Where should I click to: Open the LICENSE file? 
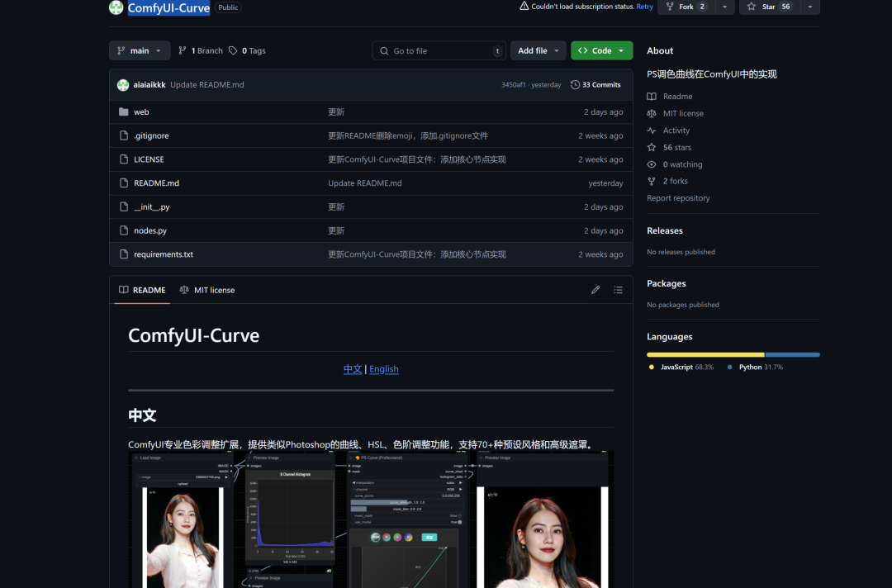(x=149, y=159)
